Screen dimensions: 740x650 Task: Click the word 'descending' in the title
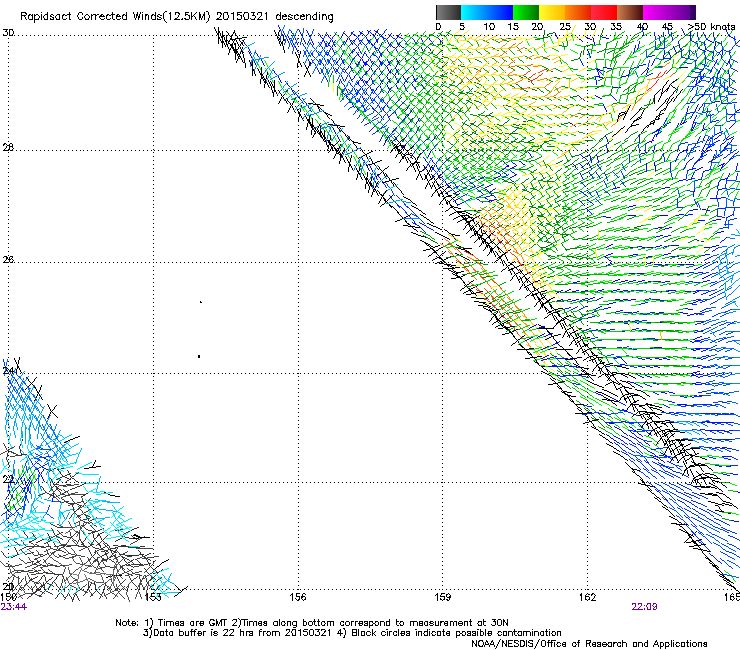pos(304,17)
